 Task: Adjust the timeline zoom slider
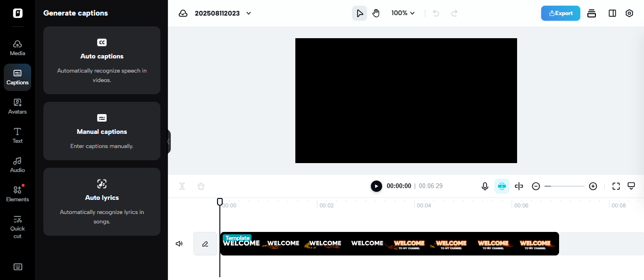(x=564, y=186)
